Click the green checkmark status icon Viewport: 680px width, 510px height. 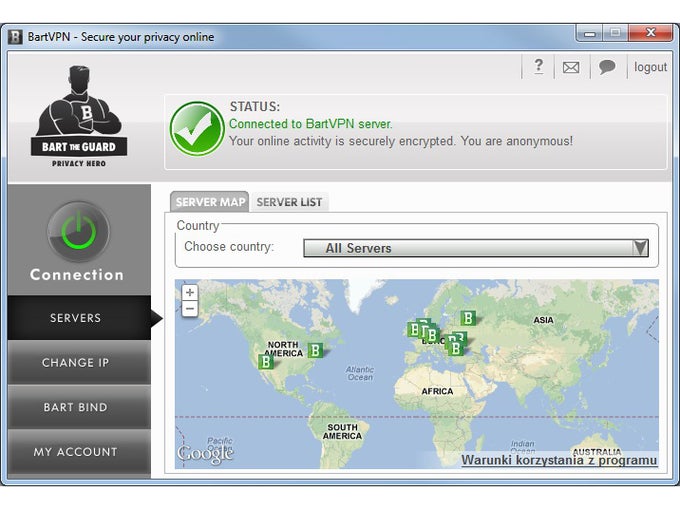pos(197,129)
